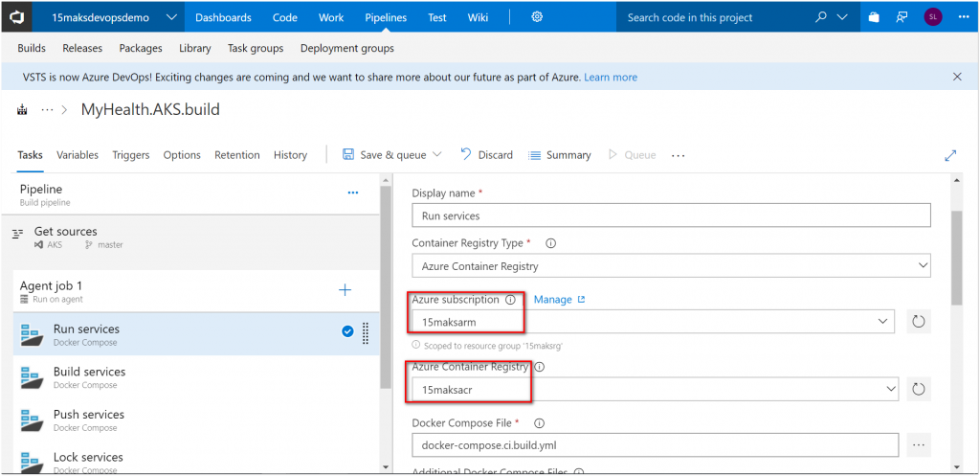
Task: Select the Tasks tab
Action: click(30, 155)
